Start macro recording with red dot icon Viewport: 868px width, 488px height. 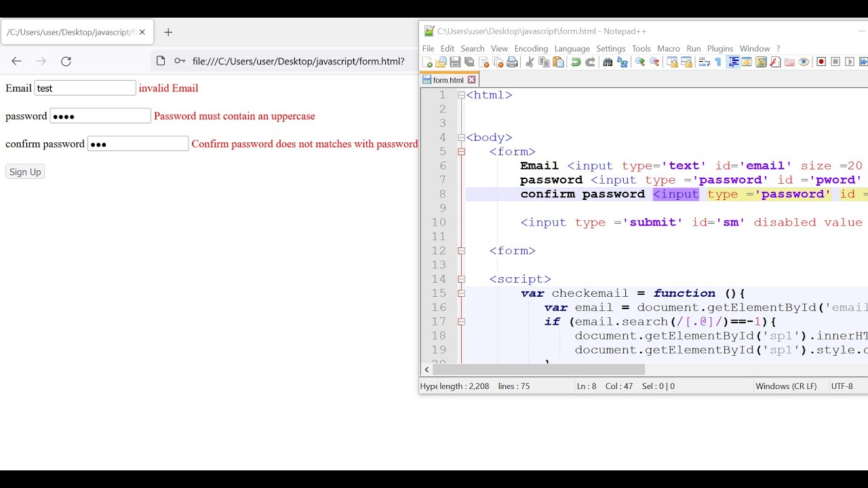[821, 62]
